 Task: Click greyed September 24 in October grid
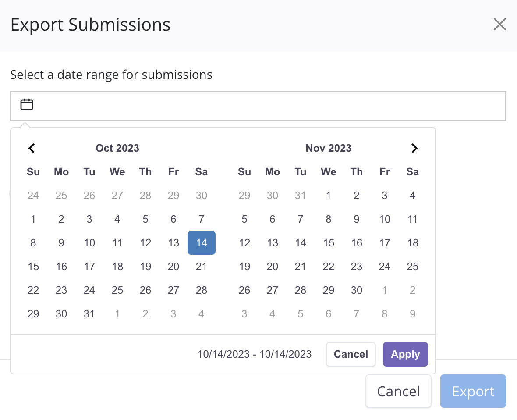click(33, 196)
